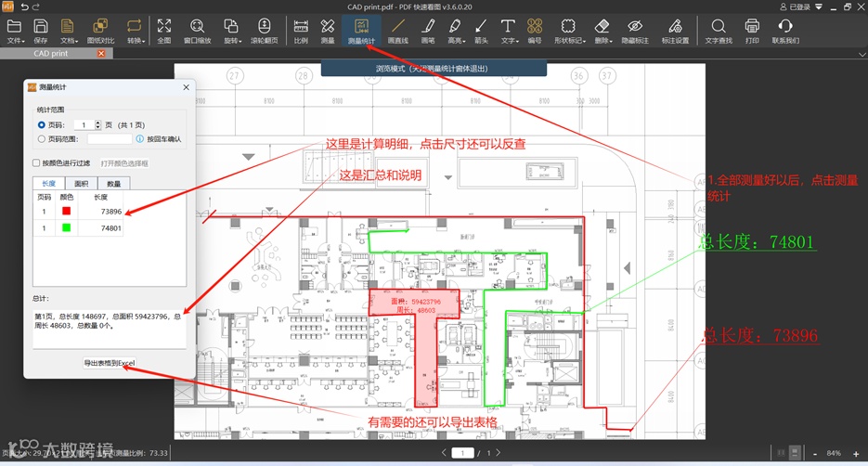This screenshot has width=868, height=466.
Task: Open the title bar menu triangle
Action: tap(818, 7)
